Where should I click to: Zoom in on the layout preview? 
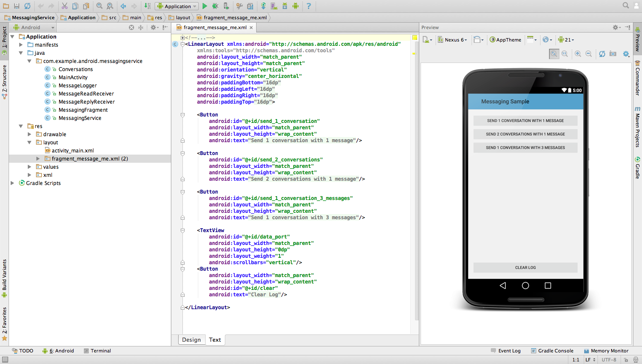[x=578, y=54]
